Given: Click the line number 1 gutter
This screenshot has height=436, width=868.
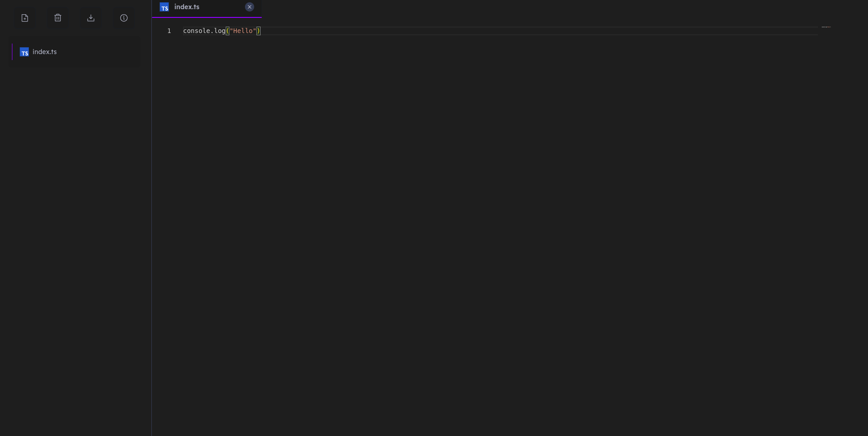Looking at the screenshot, I should [x=169, y=31].
